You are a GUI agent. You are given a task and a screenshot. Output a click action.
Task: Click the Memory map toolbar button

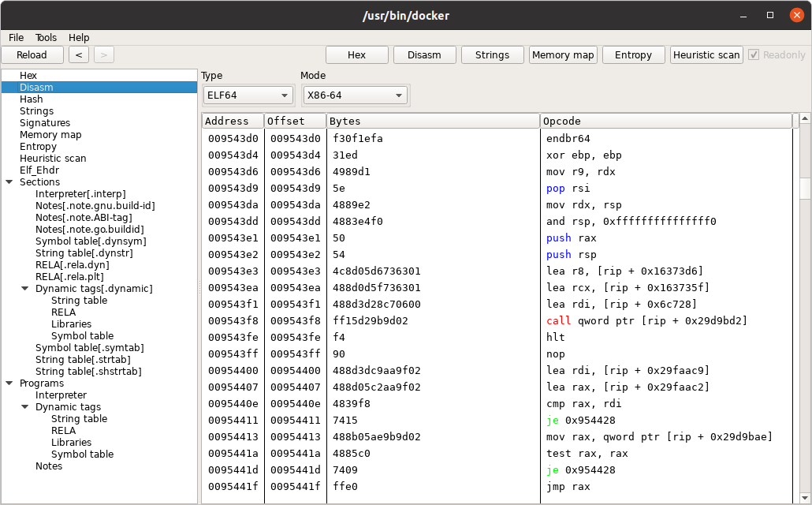click(x=563, y=55)
